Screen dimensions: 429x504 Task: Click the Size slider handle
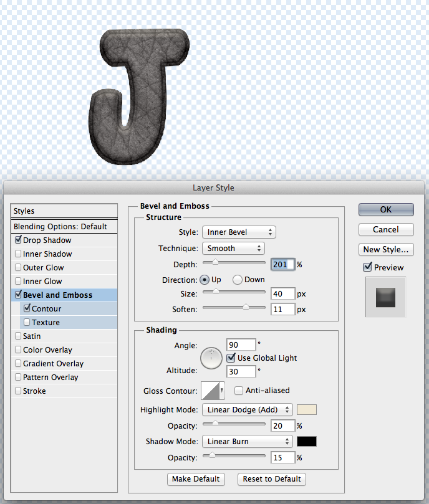(x=216, y=292)
